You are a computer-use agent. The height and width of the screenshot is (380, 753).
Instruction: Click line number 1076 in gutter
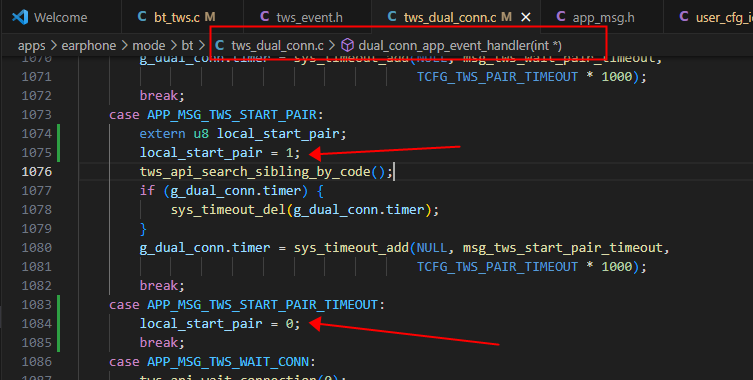click(x=36, y=172)
